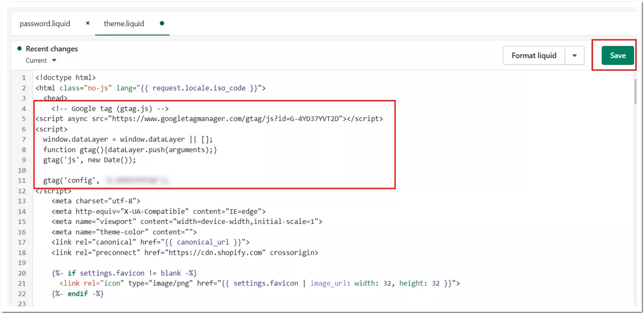
Task: Click the Save button
Action: click(x=618, y=55)
